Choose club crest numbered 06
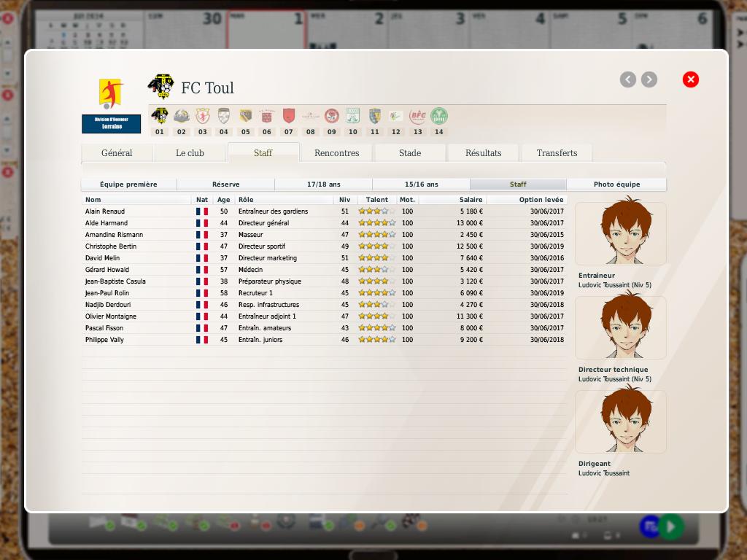The height and width of the screenshot is (560, 747). (x=267, y=116)
